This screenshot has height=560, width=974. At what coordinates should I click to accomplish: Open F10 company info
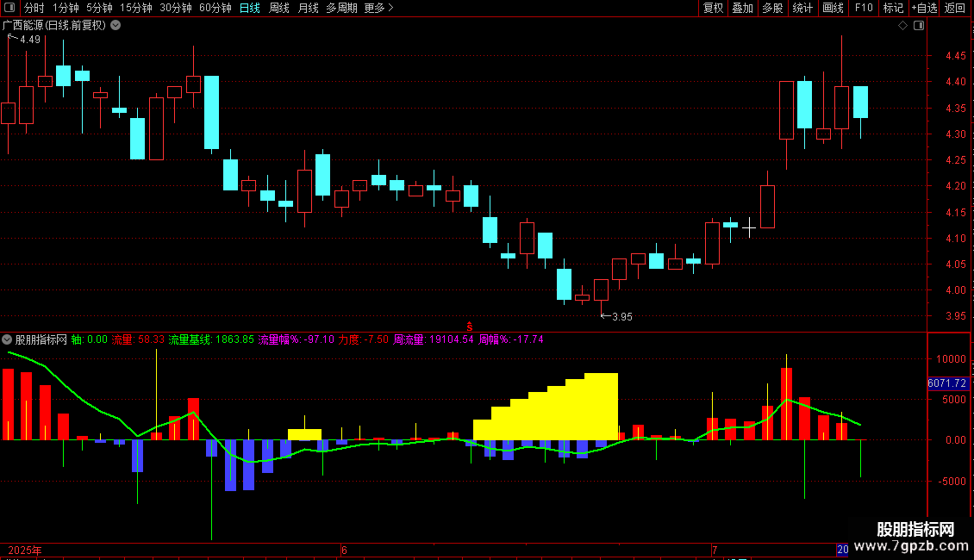coord(864,8)
